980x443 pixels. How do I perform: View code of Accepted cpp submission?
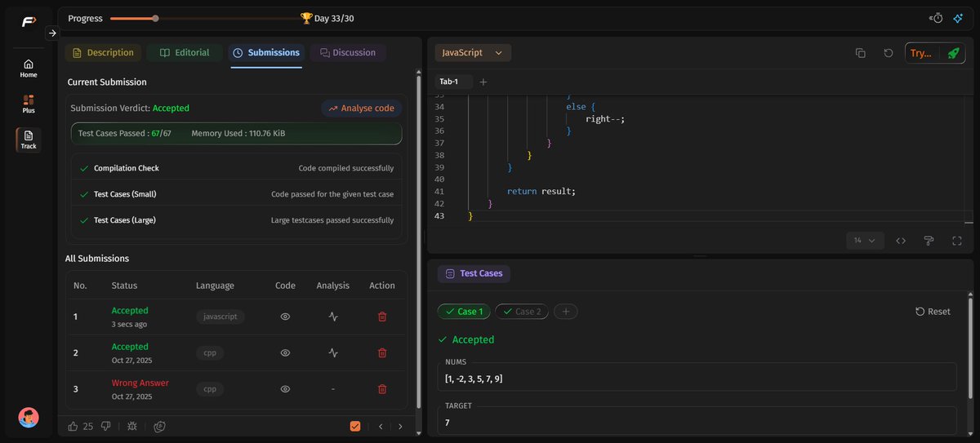[x=285, y=353]
